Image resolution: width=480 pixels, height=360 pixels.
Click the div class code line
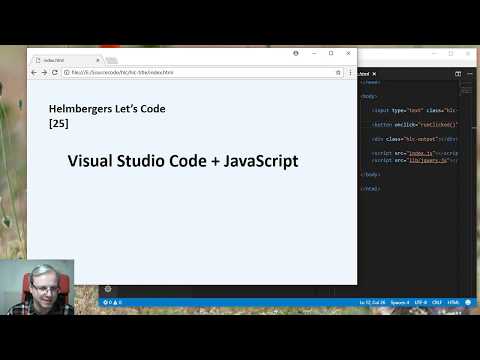coord(415,139)
